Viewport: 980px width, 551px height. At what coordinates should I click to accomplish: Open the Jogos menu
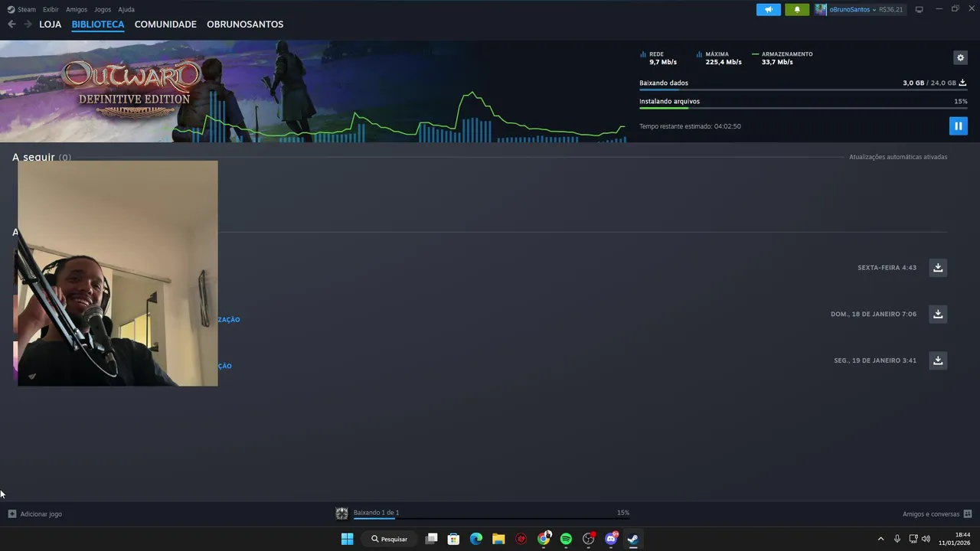click(103, 9)
